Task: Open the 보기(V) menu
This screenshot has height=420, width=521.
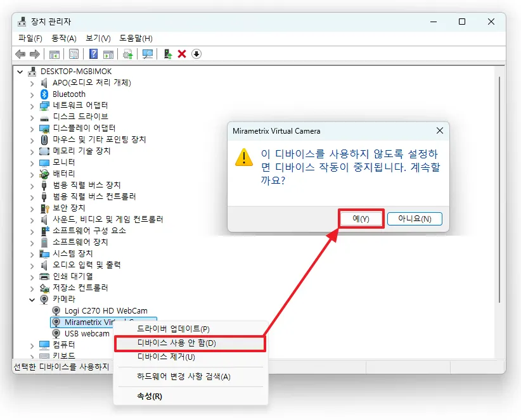Action: click(x=98, y=39)
